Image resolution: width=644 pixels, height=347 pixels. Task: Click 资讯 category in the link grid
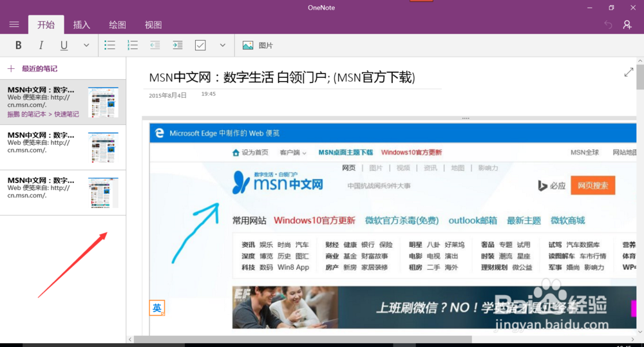pos(248,245)
